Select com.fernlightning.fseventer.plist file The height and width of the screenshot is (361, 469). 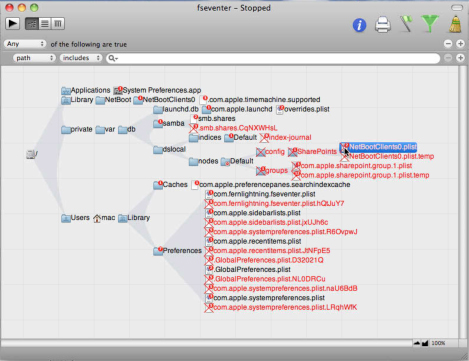(x=260, y=194)
